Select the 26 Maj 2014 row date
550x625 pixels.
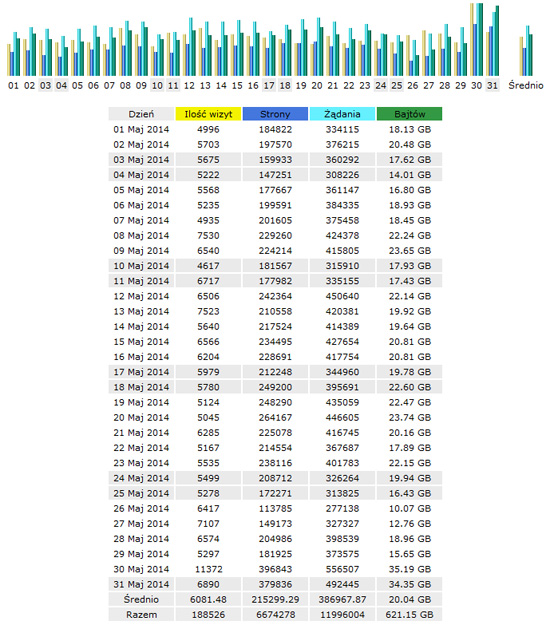pos(141,509)
